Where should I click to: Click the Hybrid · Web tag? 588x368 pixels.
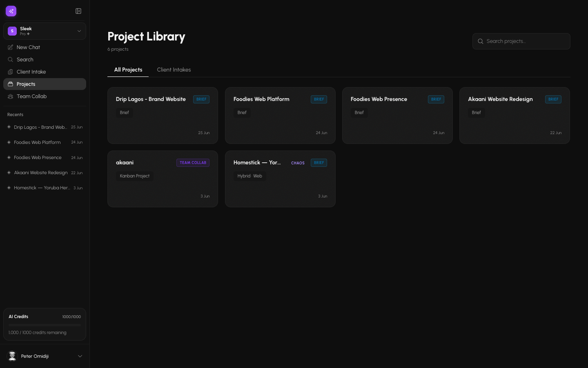point(250,176)
